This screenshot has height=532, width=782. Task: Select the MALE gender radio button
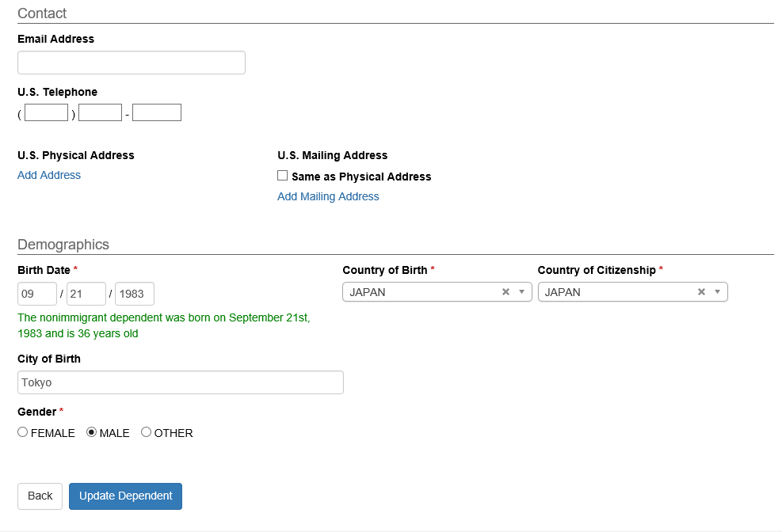(x=91, y=432)
